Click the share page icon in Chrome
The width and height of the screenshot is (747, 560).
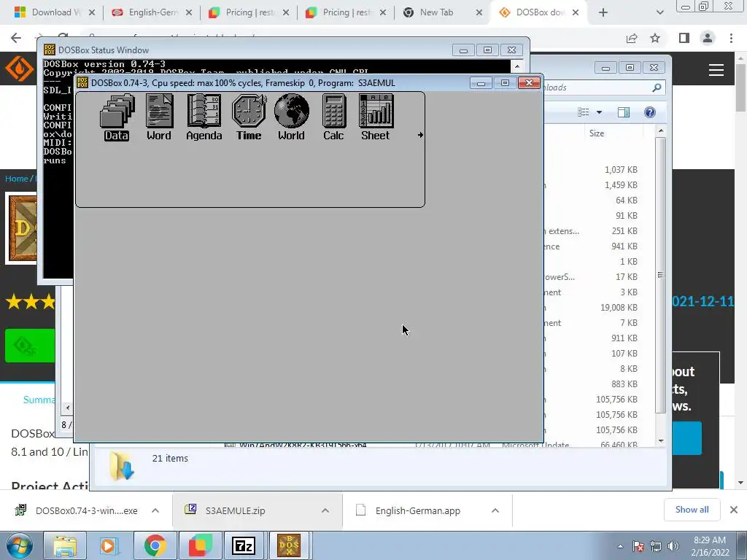coord(632,38)
